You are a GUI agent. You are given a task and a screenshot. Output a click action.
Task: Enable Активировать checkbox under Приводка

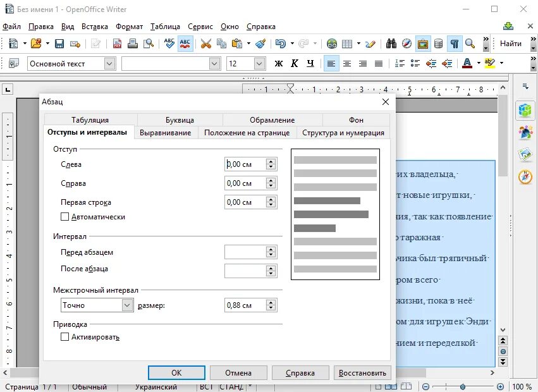[x=64, y=337]
